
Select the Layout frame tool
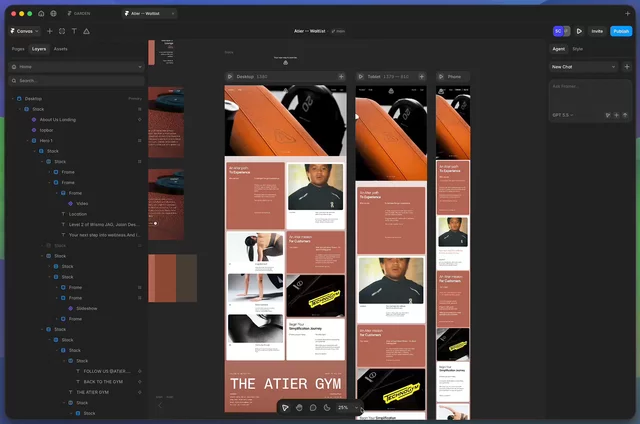pos(62,31)
